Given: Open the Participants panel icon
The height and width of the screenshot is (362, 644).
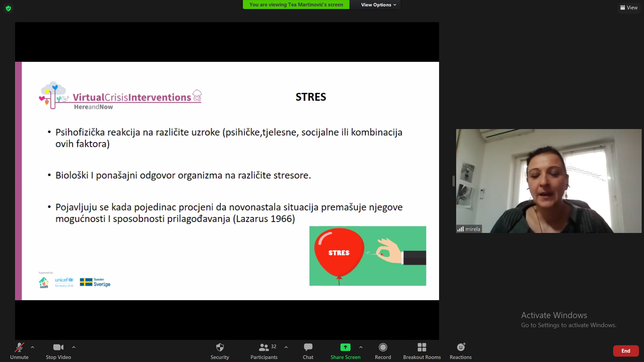Looking at the screenshot, I should (264, 347).
